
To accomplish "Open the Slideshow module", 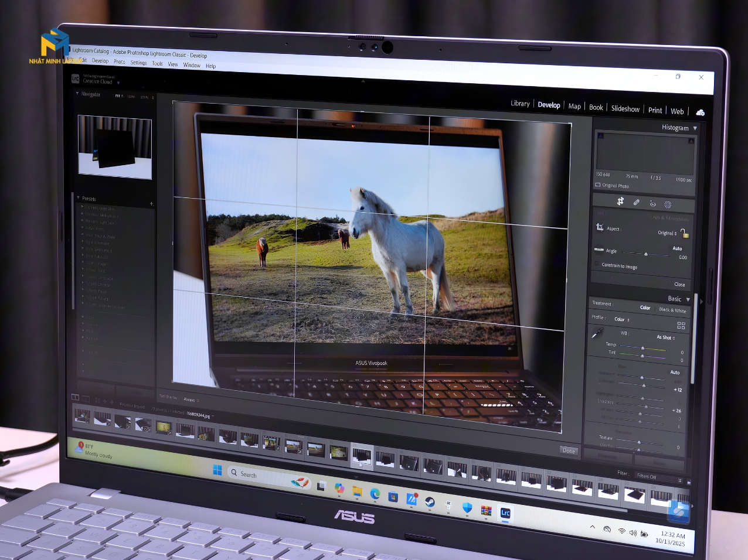I will click(x=625, y=109).
